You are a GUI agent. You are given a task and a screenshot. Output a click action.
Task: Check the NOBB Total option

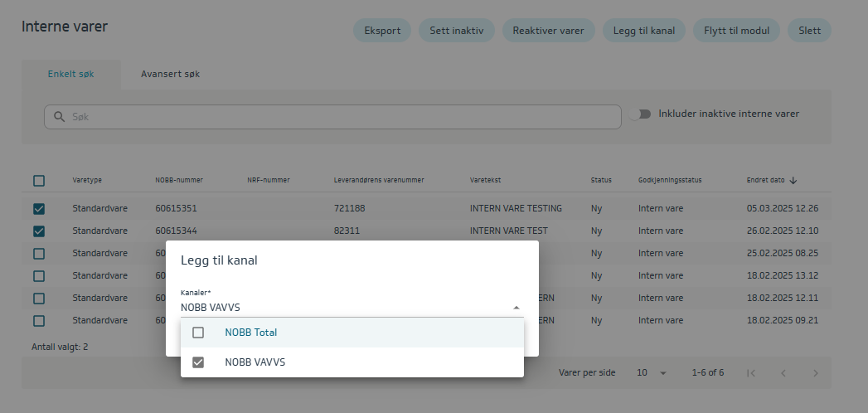pyautogui.click(x=198, y=333)
